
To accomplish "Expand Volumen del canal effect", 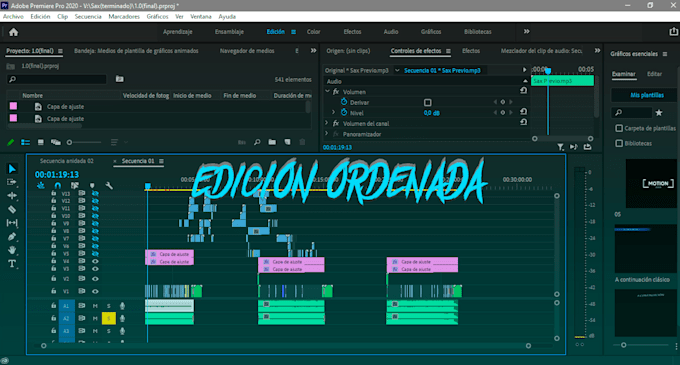I will coord(327,123).
